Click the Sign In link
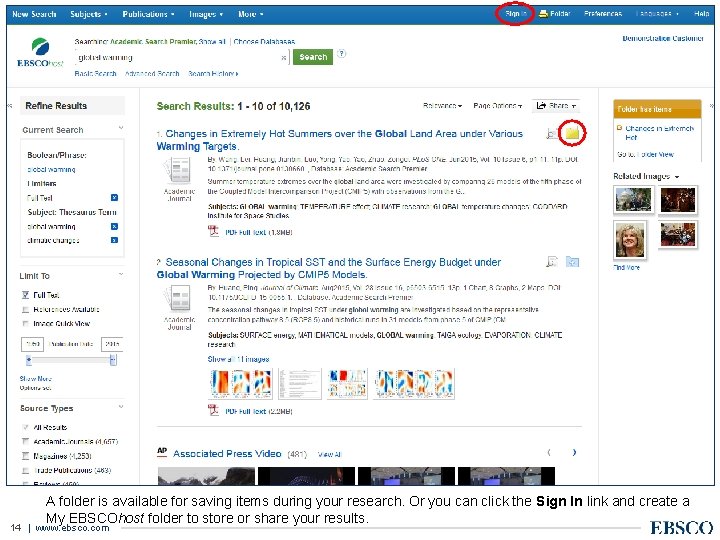 pos(516,14)
